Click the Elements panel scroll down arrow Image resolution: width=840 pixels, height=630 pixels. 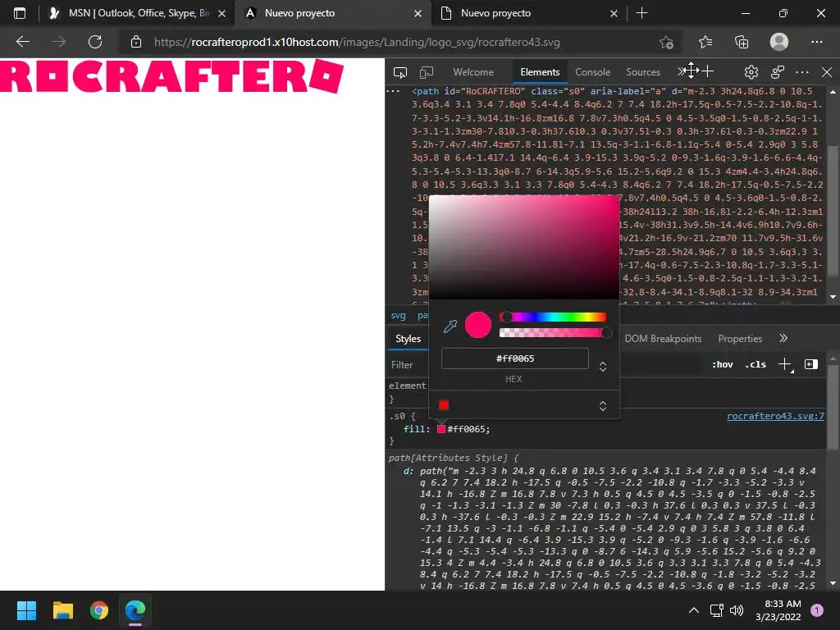point(833,297)
